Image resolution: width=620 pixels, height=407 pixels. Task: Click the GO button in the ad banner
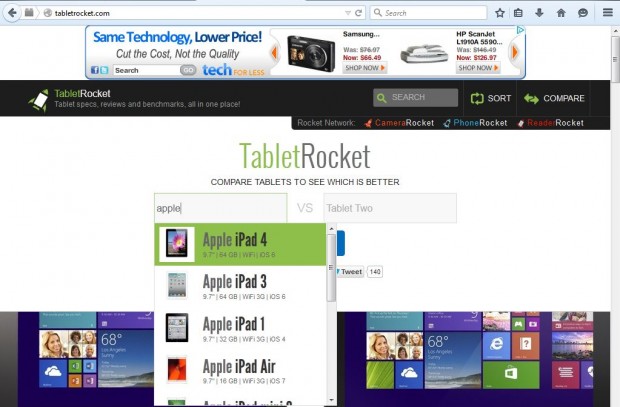click(188, 70)
